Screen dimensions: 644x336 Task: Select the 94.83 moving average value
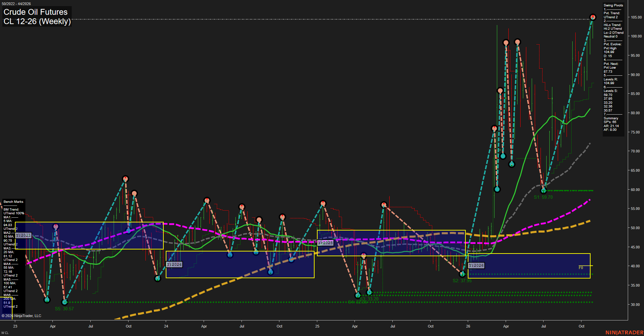click(8, 225)
